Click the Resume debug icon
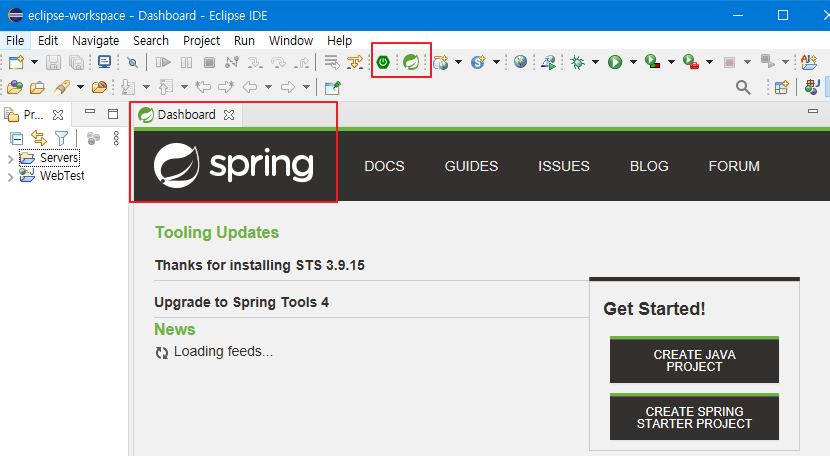The image size is (830, 456). pos(163,62)
